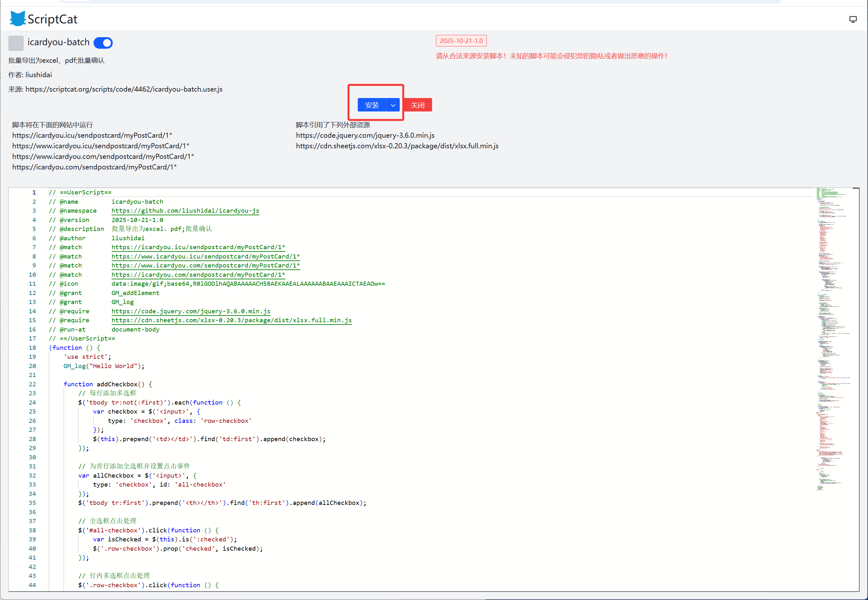Open the install options dropdown arrow
The height and width of the screenshot is (600, 868).
pyautogui.click(x=393, y=105)
